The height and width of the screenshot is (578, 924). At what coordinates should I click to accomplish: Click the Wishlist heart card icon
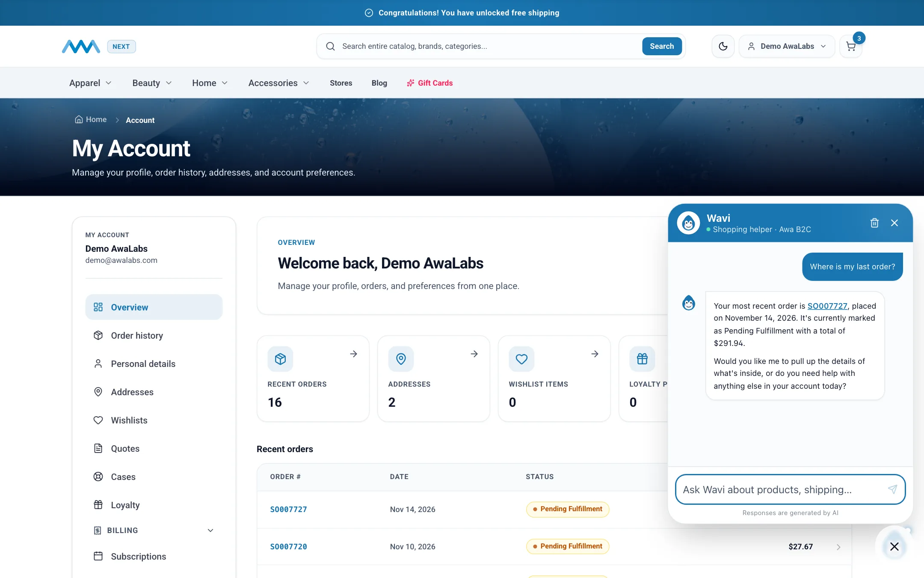[x=521, y=359]
